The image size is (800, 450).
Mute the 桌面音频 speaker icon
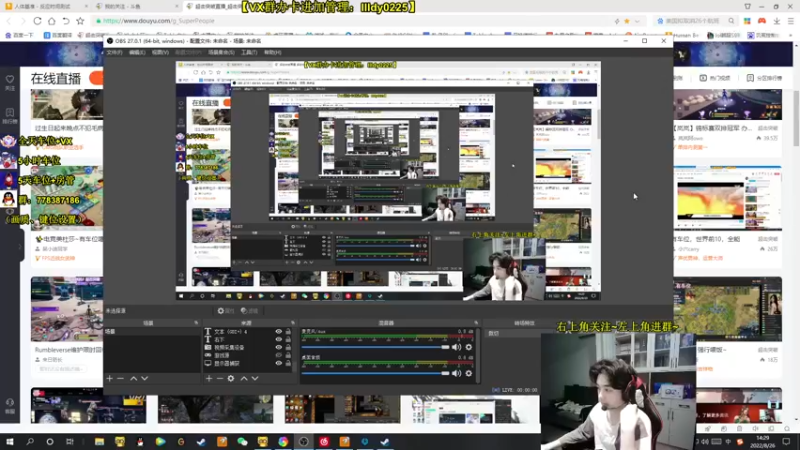coord(457,373)
